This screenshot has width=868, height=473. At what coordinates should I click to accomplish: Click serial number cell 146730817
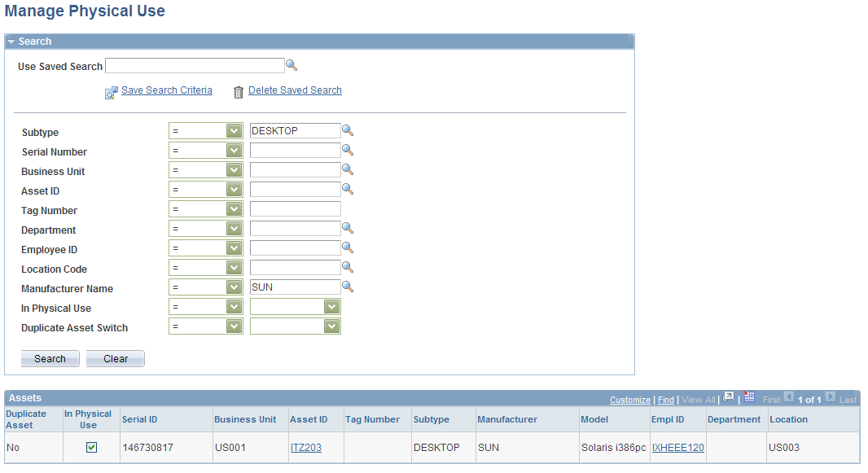148,448
